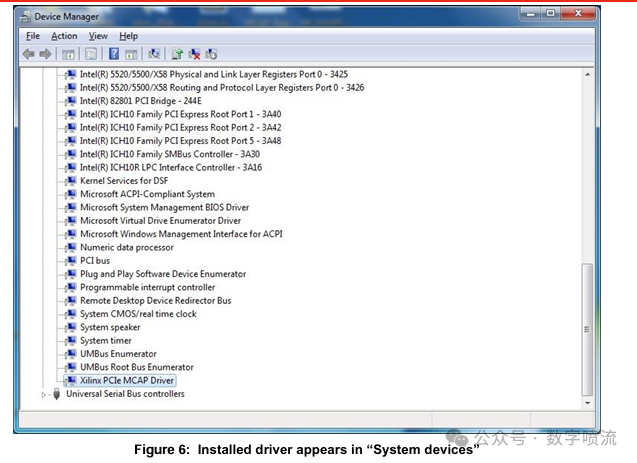Viewport: 637px width, 463px height.
Task: Click Scan for hardware changes icon
Action: [x=154, y=54]
